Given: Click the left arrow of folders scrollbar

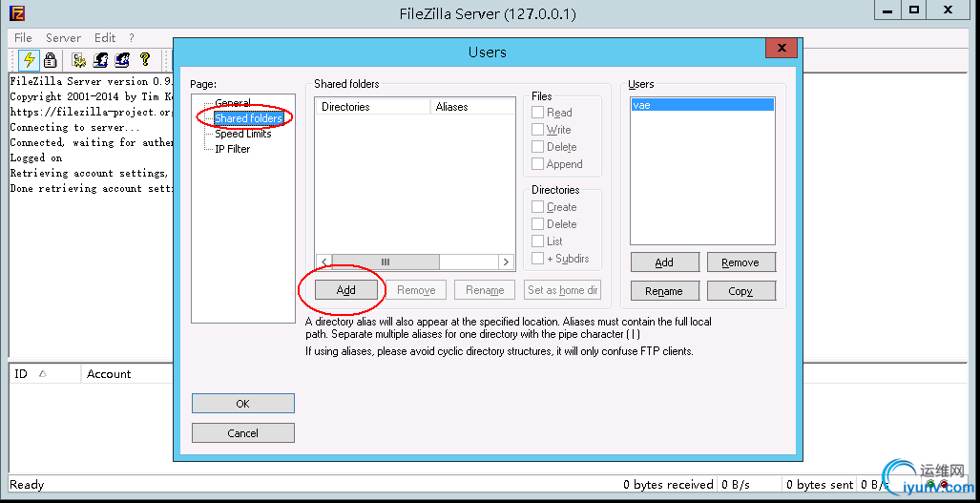Looking at the screenshot, I should (323, 262).
